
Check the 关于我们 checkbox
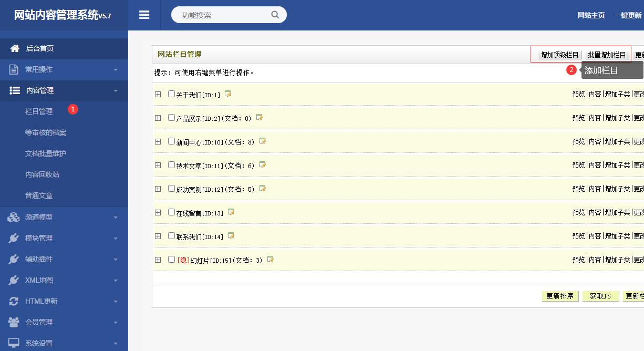[x=171, y=94]
